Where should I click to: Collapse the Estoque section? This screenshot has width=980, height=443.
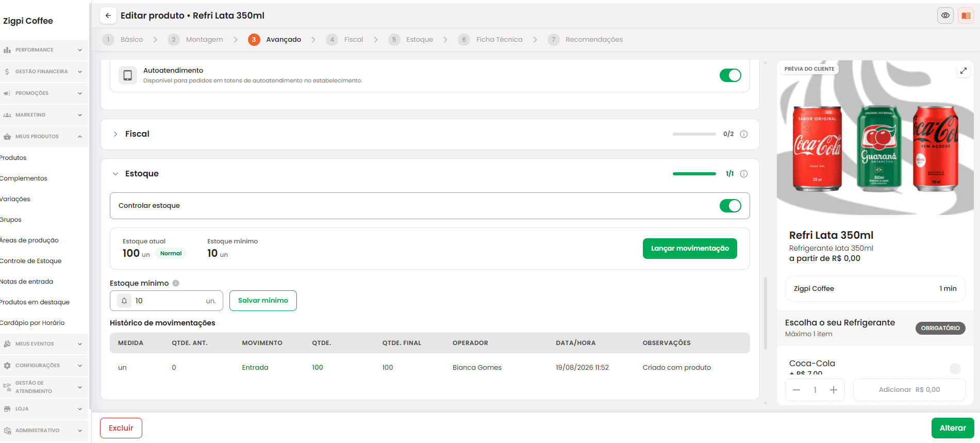115,174
